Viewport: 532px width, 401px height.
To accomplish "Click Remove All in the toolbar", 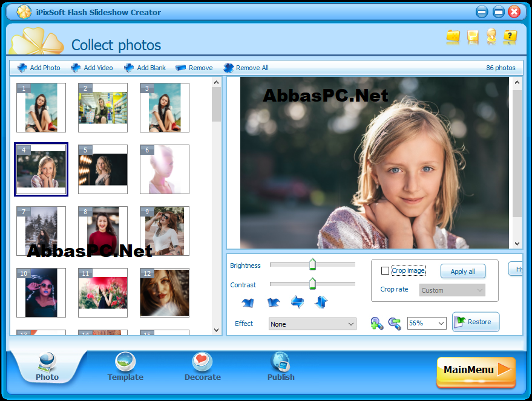I will pyautogui.click(x=246, y=68).
